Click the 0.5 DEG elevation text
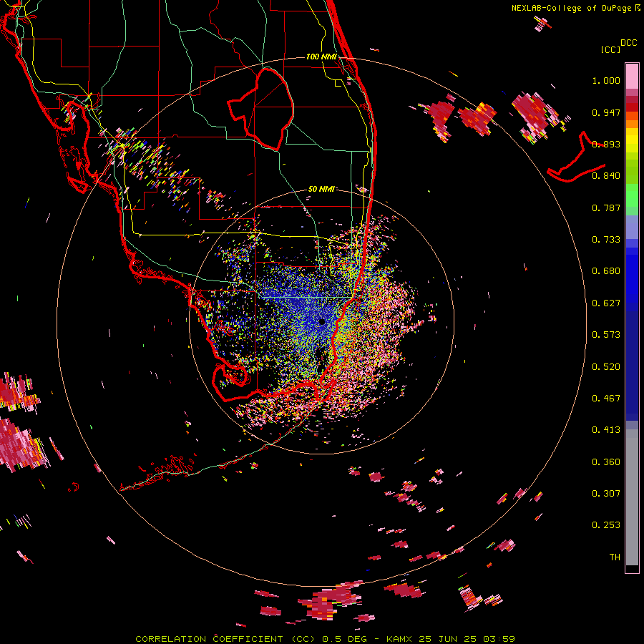The image size is (644, 644). click(344, 639)
